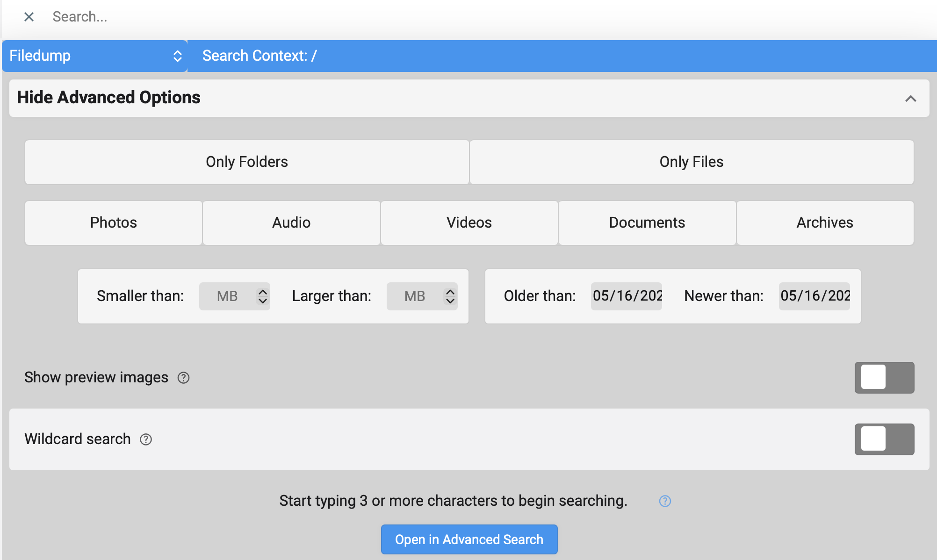Toggle the Wildcard search switch
This screenshot has width=937, height=560.
(x=884, y=439)
